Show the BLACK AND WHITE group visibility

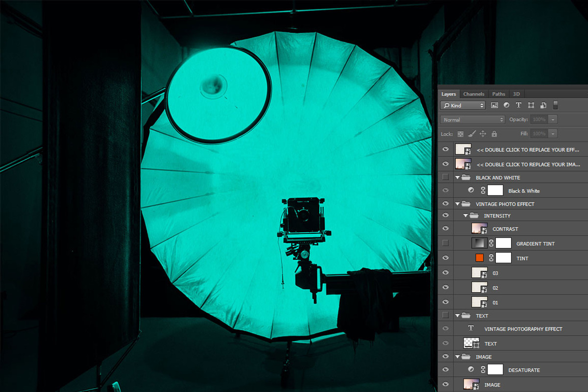445,177
